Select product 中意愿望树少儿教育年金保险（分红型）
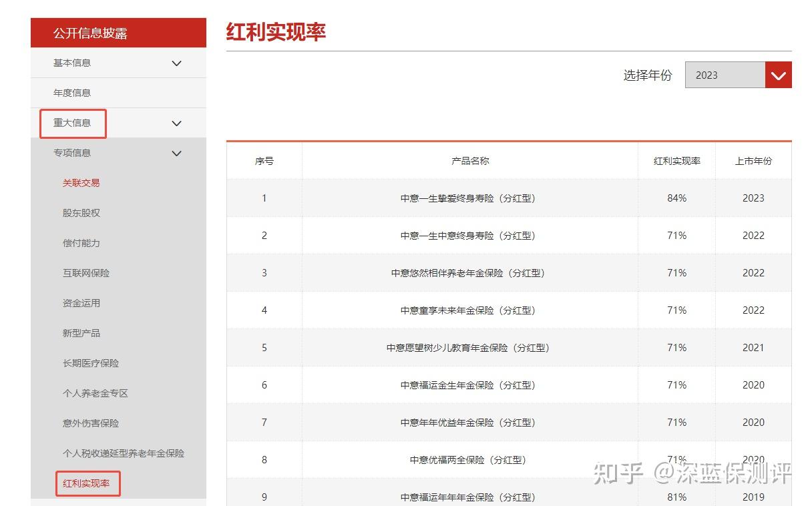Viewport: 812px width, 506px height. (470, 348)
